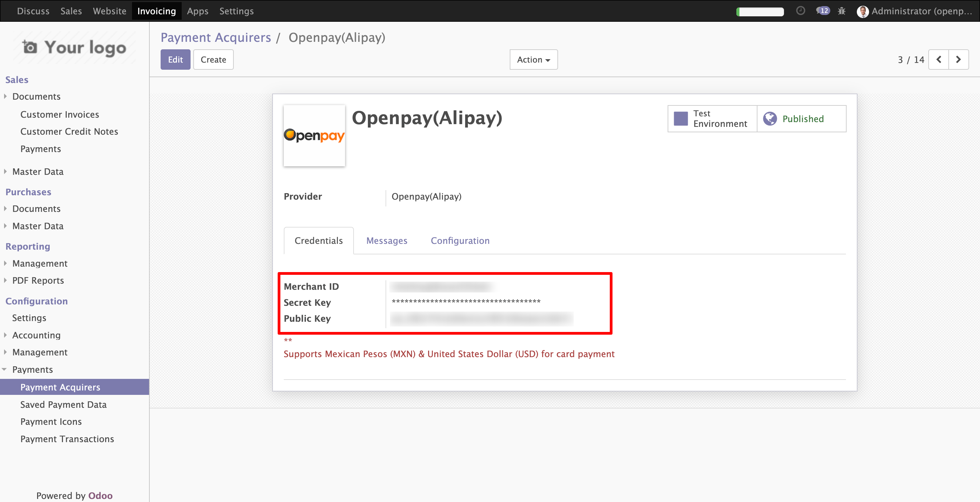Open the Administrator user menu
This screenshot has width=980, height=502.
pyautogui.click(x=915, y=11)
